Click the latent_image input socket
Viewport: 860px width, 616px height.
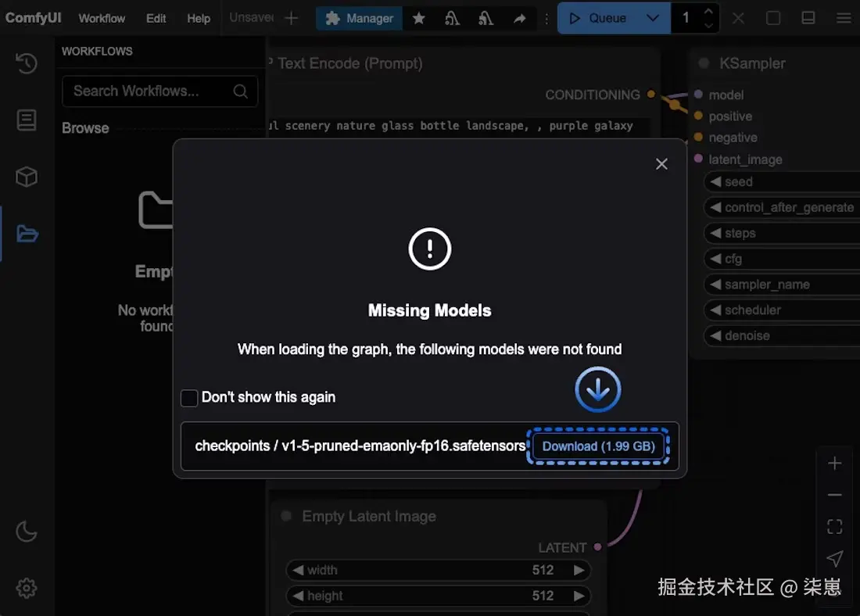(698, 159)
